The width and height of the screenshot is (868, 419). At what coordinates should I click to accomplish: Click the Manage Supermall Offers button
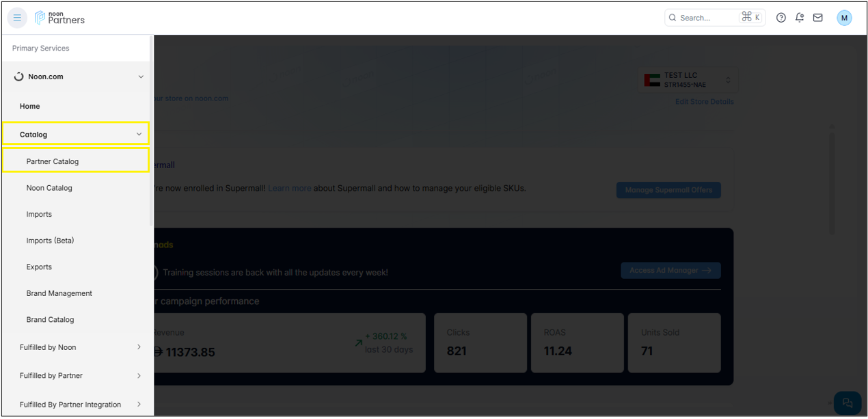668,190
